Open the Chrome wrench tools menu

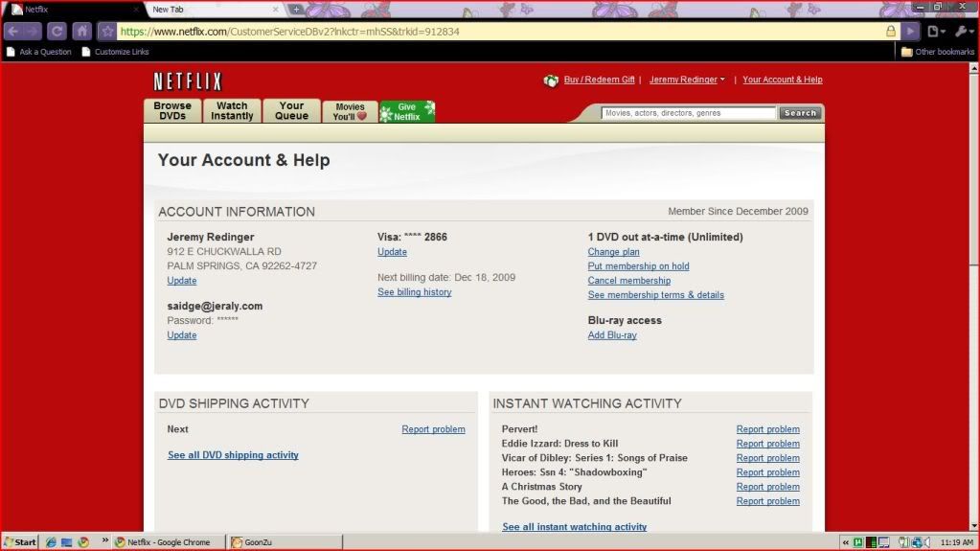click(965, 32)
